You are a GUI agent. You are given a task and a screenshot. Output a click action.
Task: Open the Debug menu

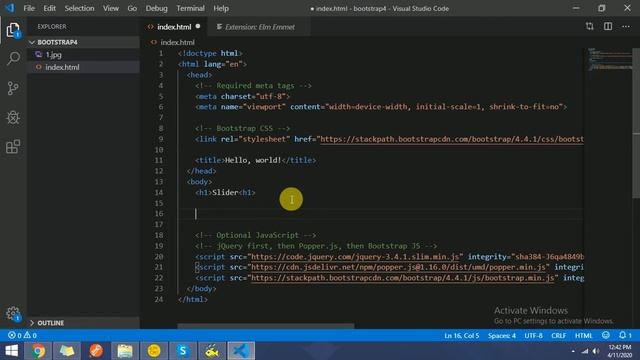point(156,8)
